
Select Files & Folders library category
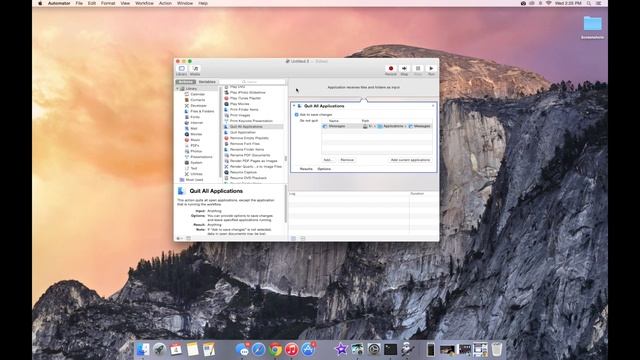pos(202,111)
